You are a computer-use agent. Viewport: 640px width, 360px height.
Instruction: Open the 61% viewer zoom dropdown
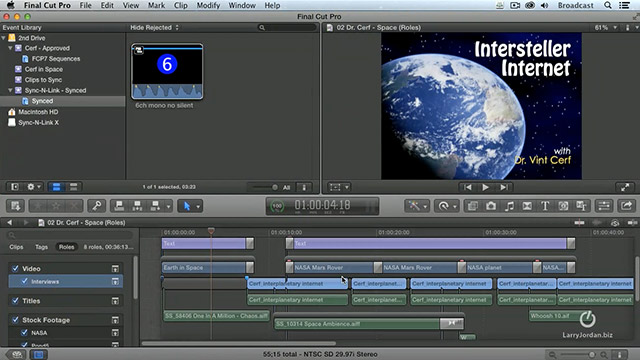[x=606, y=27]
